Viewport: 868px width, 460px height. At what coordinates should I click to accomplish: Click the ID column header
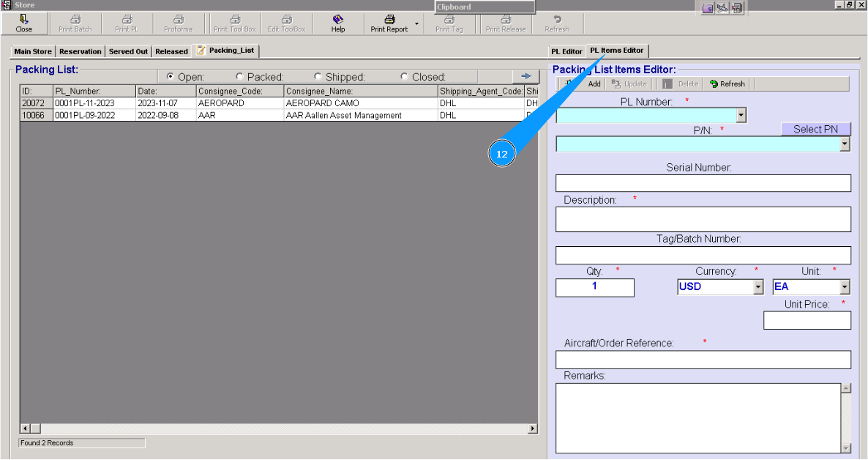click(x=37, y=91)
